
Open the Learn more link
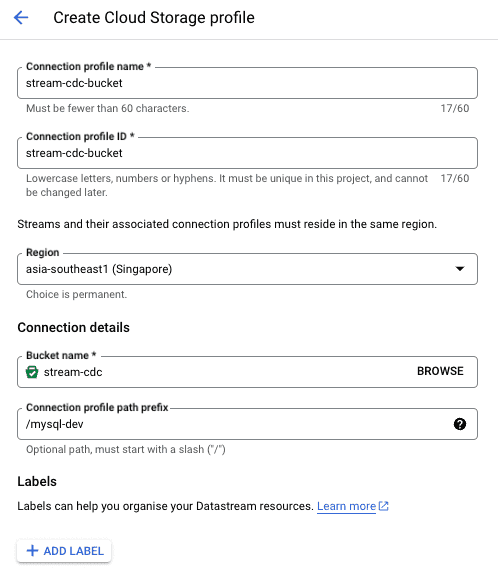346,506
